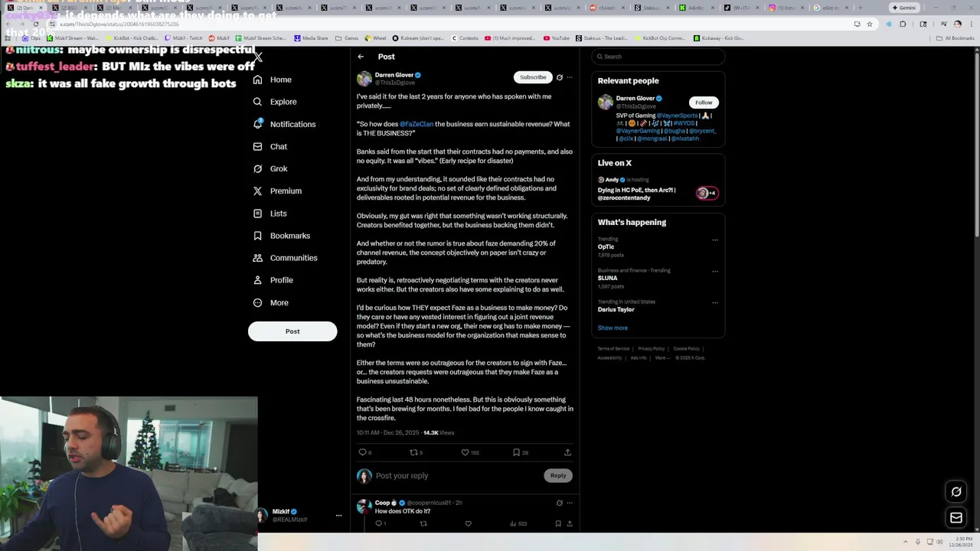The height and width of the screenshot is (551, 980).
Task: Open Grok in the sidebar
Action: [x=270, y=168]
